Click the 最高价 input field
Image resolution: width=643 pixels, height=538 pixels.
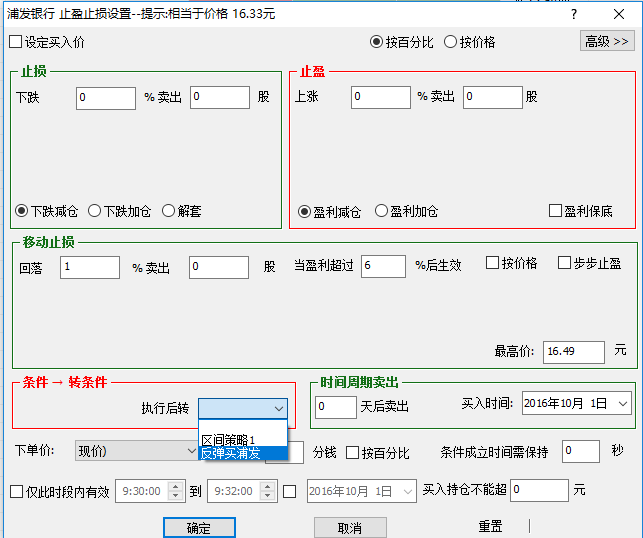tap(573, 352)
